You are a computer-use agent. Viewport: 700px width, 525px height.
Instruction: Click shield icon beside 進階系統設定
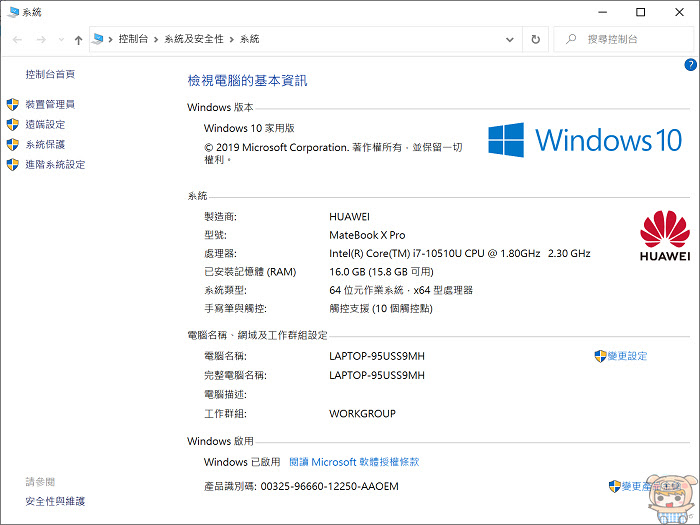coord(13,165)
